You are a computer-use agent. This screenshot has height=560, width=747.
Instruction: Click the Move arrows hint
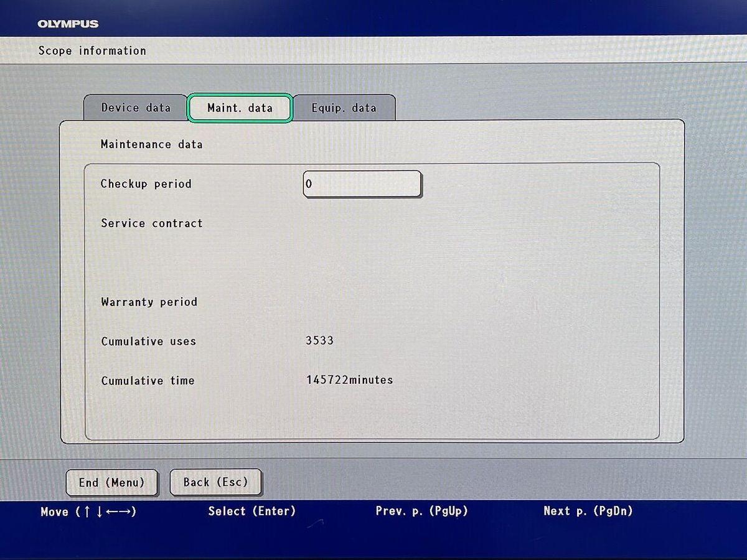point(88,511)
